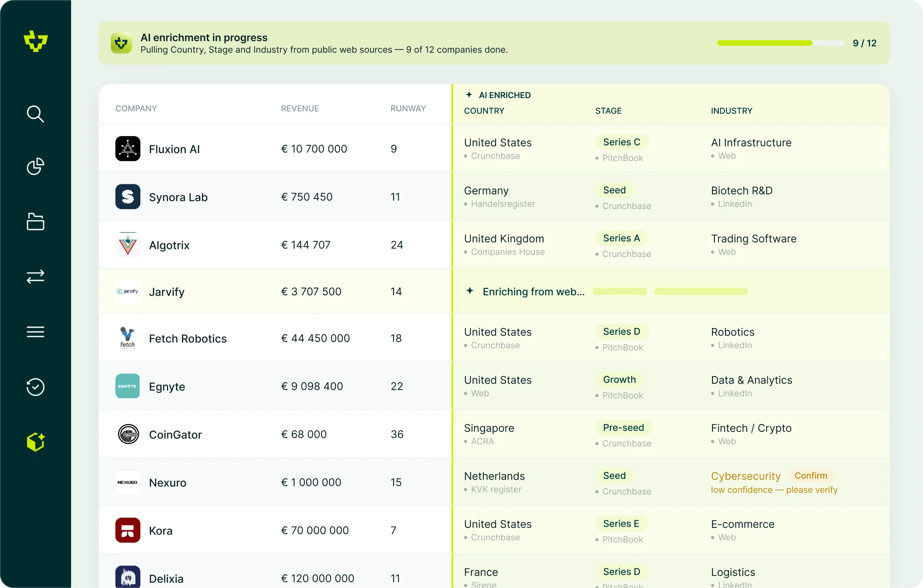Click the 'AI Infrastructure' industry cell
Screen dimensions: 923x588
tap(751, 143)
